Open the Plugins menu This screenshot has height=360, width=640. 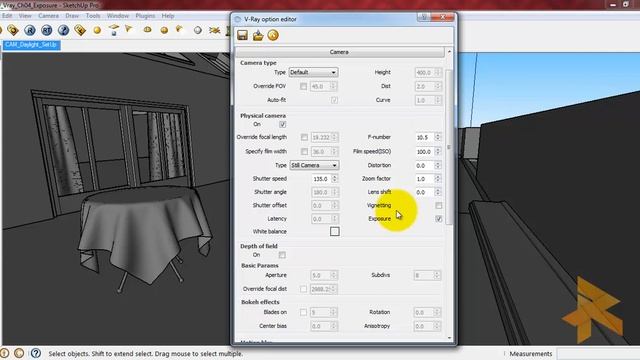tap(145, 16)
